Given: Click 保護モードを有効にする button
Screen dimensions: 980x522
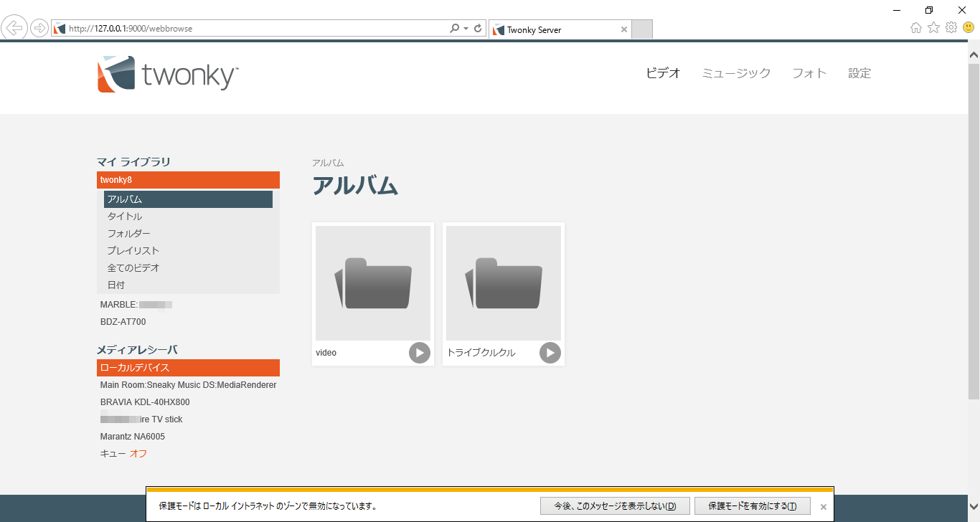Looking at the screenshot, I should point(753,506).
